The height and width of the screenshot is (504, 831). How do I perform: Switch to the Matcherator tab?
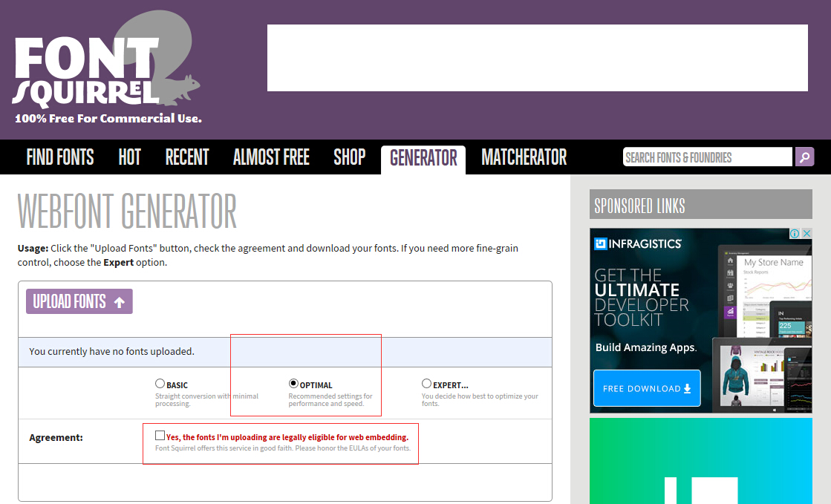524,157
